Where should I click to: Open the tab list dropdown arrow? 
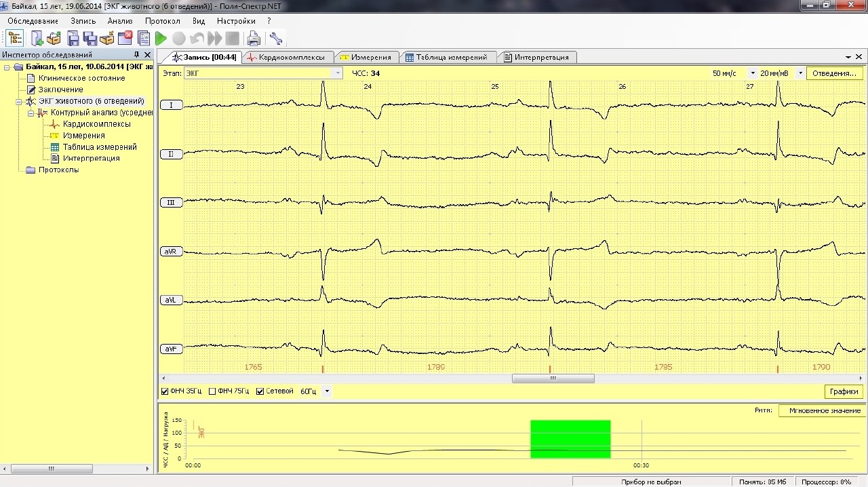(x=848, y=57)
